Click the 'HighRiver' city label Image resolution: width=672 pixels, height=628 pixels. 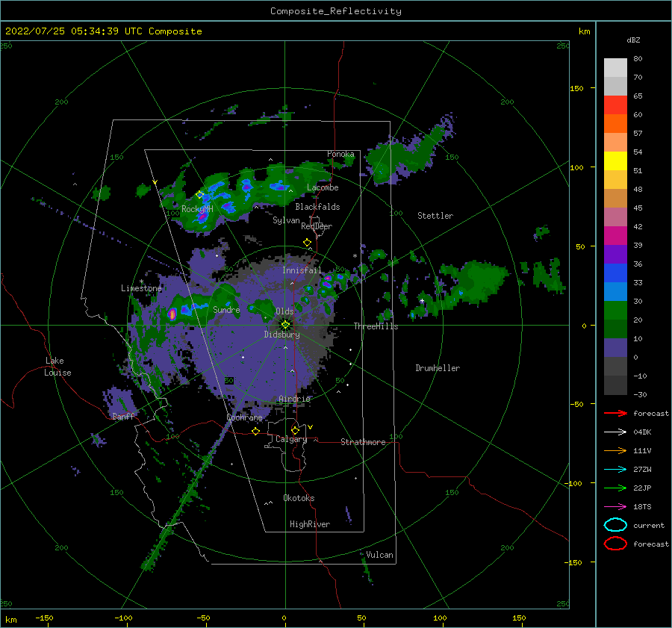tap(310, 524)
